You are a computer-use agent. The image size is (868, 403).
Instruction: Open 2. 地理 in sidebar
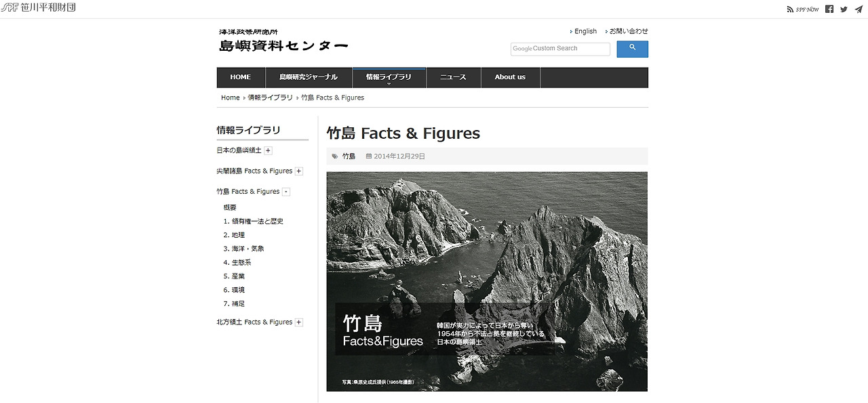click(x=234, y=235)
